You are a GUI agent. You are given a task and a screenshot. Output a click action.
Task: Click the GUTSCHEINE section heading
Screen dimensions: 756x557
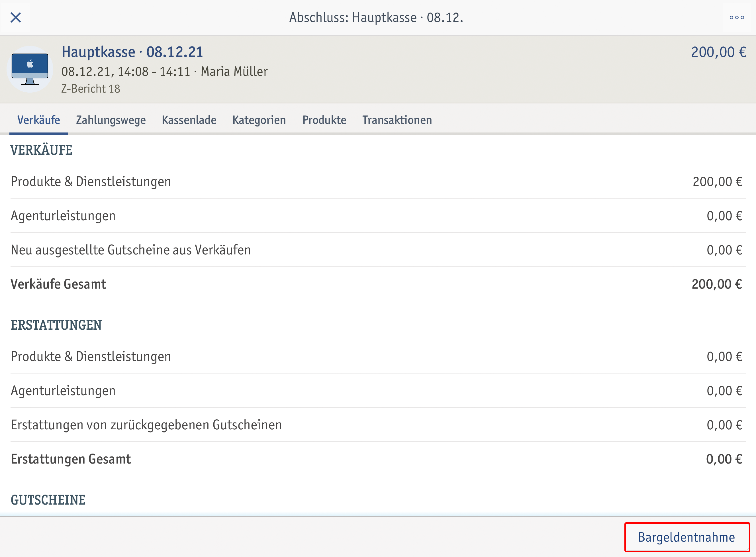click(x=48, y=500)
